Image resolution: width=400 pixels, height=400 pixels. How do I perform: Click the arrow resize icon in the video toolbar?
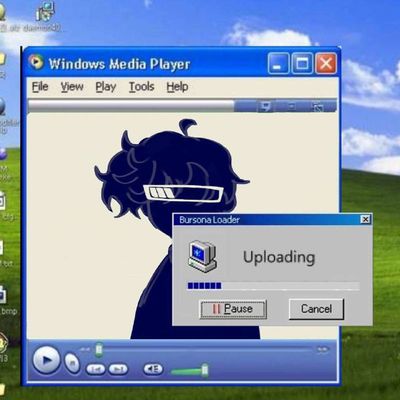[x=317, y=107]
